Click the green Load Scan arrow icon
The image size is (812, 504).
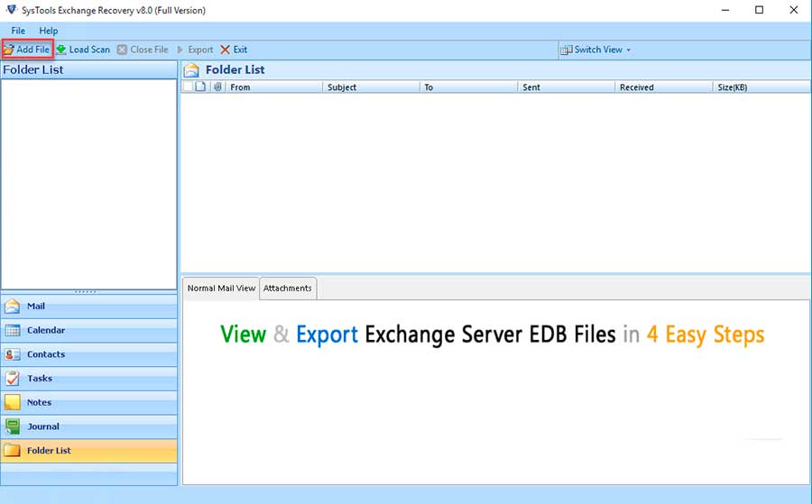[x=61, y=50]
